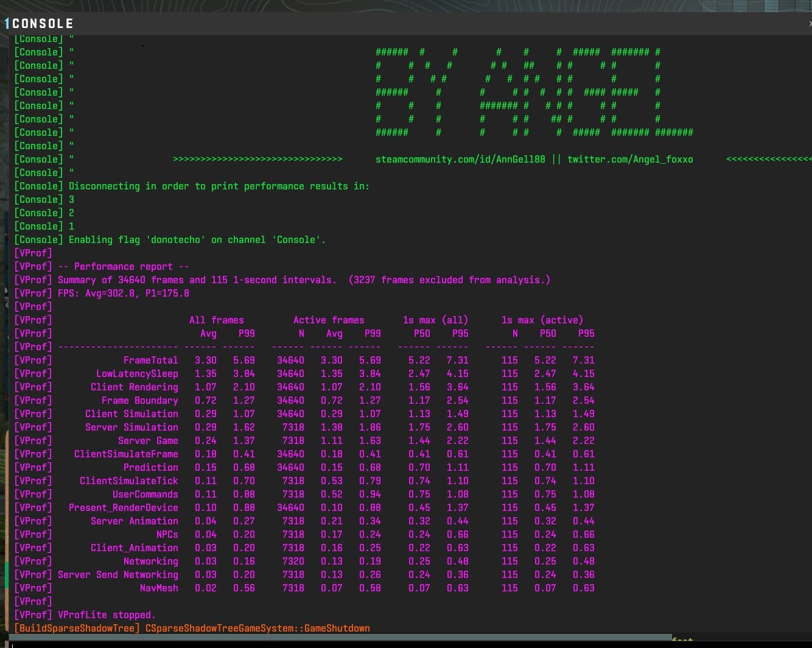
Task: Click the CSparseShadowTreeGameSystem::GameShutdown log line
Action: pyautogui.click(x=257, y=629)
